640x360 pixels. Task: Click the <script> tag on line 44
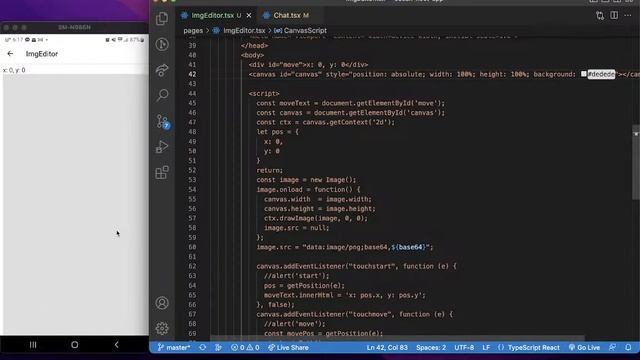point(264,93)
